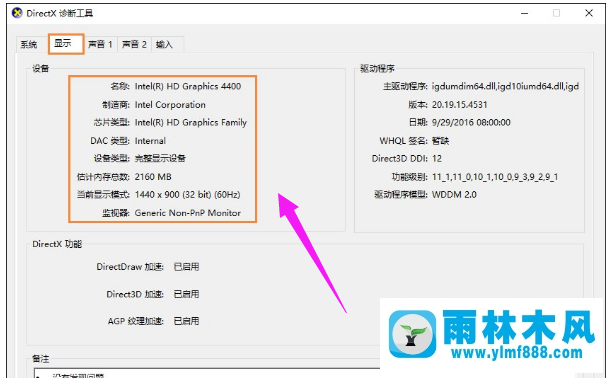Click the 2160 MB memory value
608x378 pixels.
click(153, 177)
